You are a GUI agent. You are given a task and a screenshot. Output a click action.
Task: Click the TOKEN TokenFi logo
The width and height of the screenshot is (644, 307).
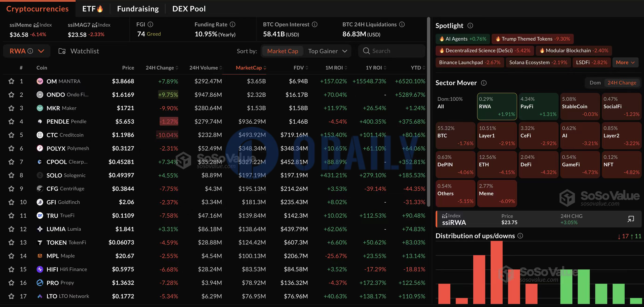(40, 243)
